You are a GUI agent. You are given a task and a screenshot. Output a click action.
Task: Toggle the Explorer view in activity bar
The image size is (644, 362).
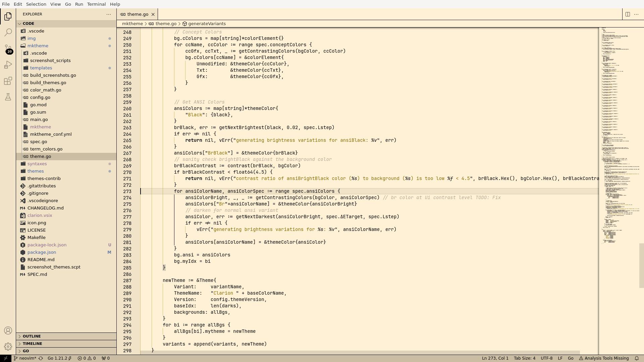point(8,16)
